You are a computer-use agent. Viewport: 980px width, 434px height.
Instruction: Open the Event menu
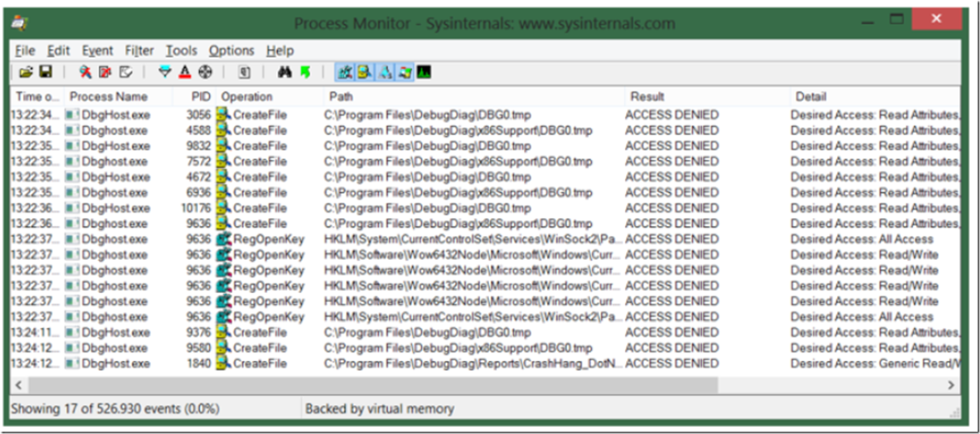(97, 51)
